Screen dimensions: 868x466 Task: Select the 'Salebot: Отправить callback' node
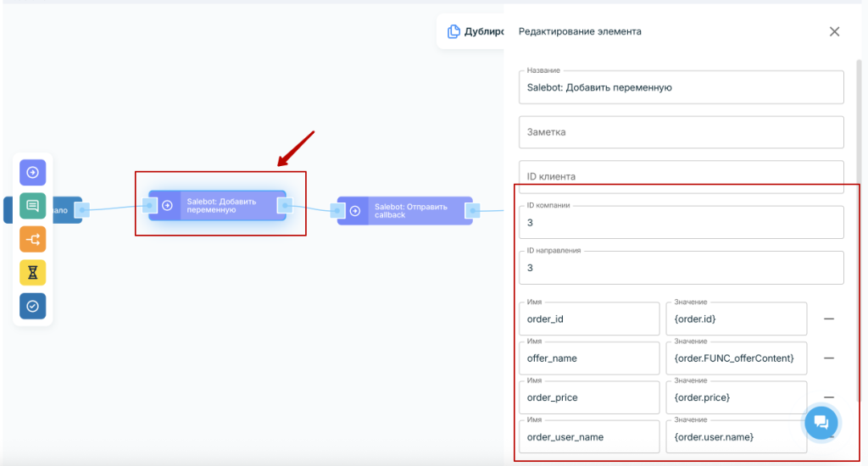pyautogui.click(x=404, y=211)
